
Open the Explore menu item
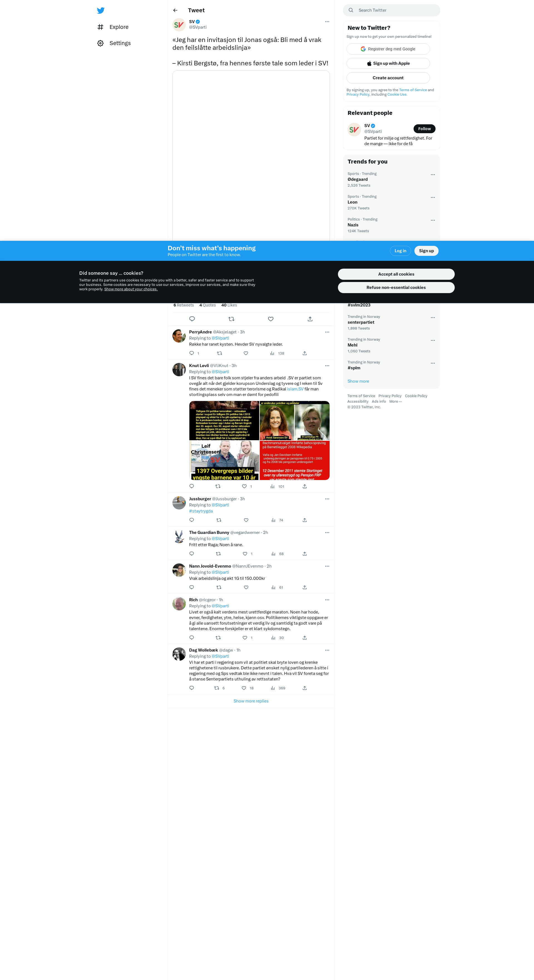119,27
